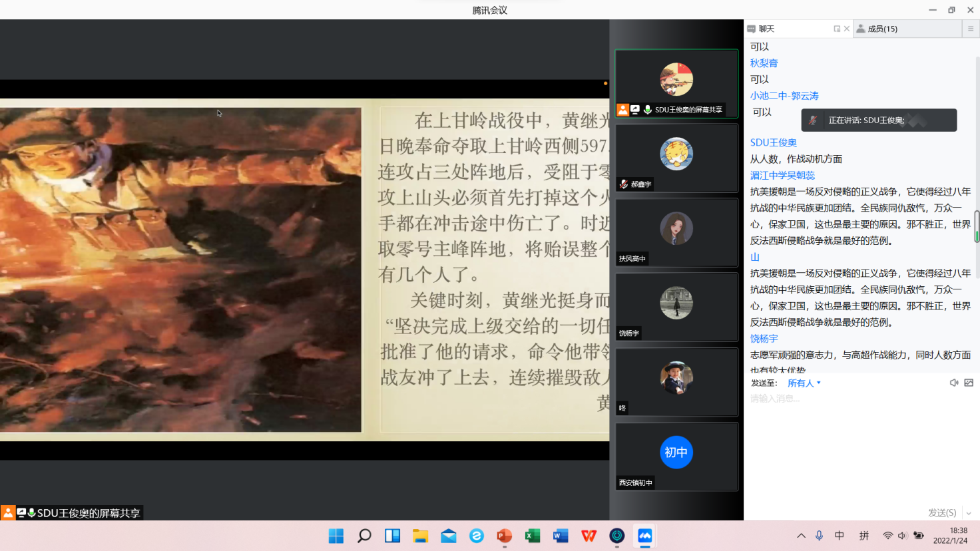Click the orange host icon in the screen share label
This screenshot has width=980, height=551.
[x=7, y=512]
